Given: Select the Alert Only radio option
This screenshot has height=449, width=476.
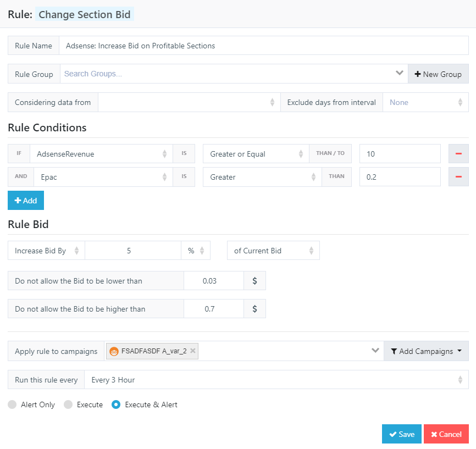Looking at the screenshot, I should pyautogui.click(x=12, y=404).
